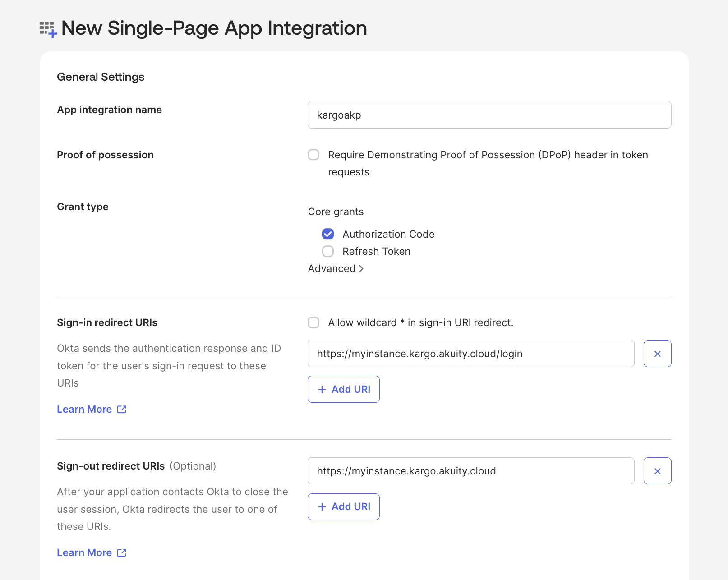Viewport: 728px width, 580px height.
Task: Click the 'Grant type' label
Action: click(x=83, y=207)
